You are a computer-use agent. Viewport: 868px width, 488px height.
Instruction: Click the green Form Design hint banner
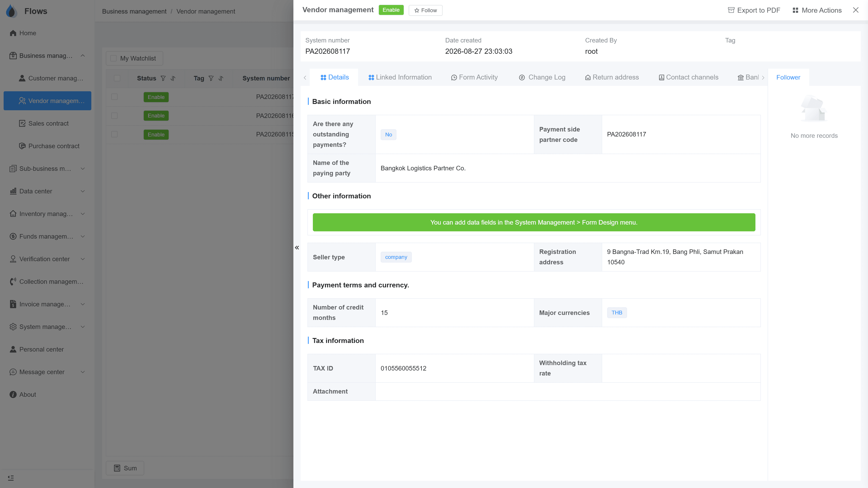click(x=534, y=222)
